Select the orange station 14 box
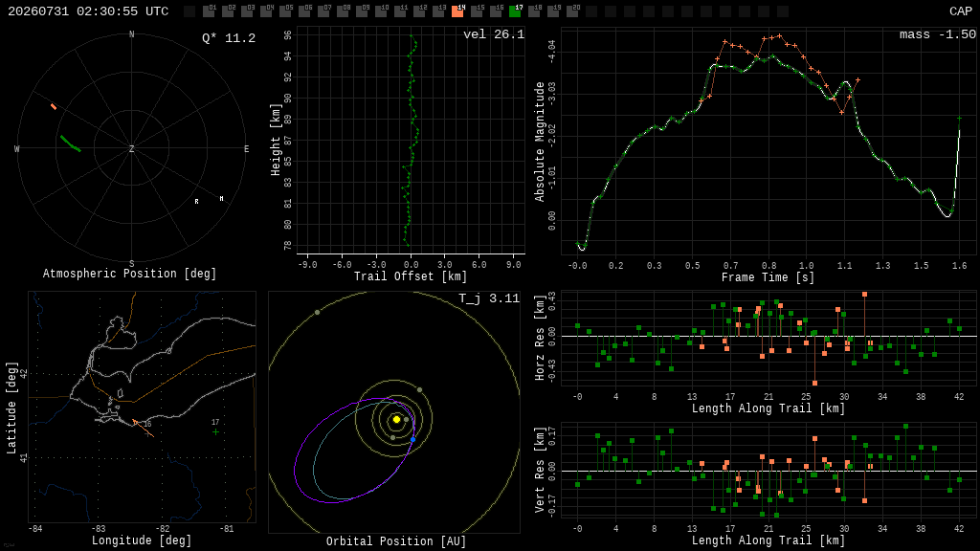Screen dimensions: 980x551 point(457,11)
